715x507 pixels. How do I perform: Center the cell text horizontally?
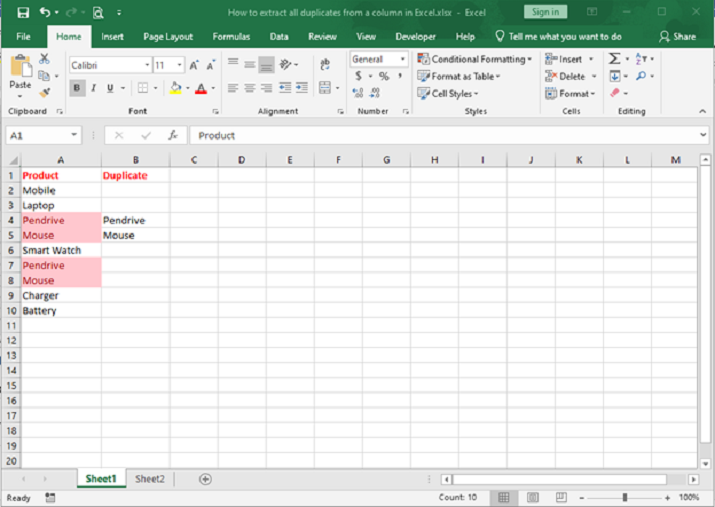click(x=249, y=88)
